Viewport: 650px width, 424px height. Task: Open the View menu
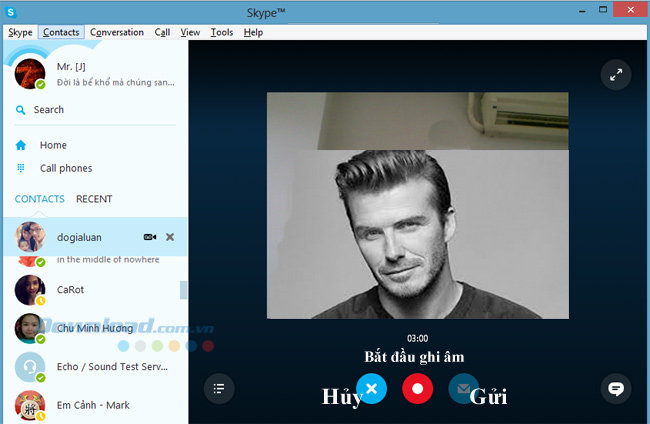pos(190,32)
